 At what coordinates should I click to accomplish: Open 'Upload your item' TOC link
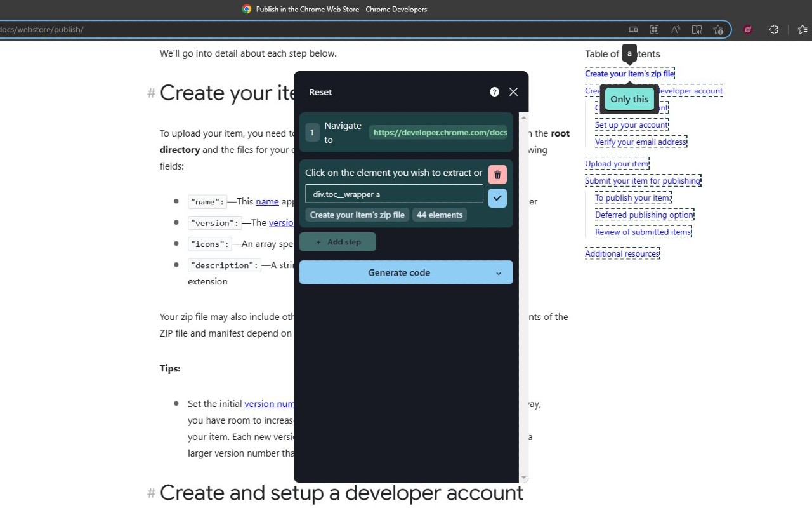click(617, 164)
